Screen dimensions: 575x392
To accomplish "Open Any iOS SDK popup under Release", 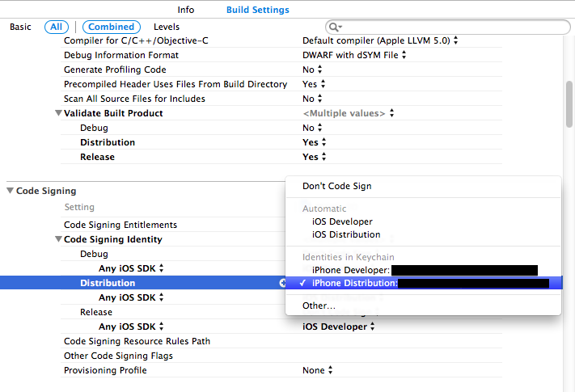I will pyautogui.click(x=131, y=327).
